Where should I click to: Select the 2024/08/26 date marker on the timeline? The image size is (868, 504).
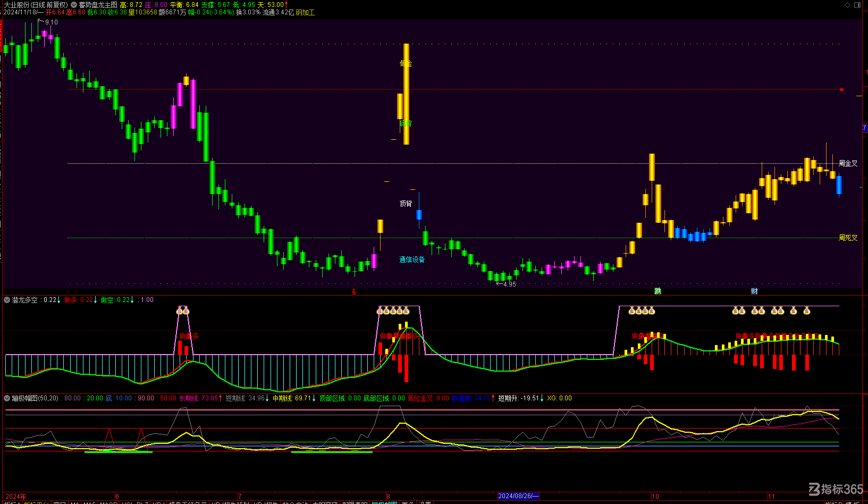pyautogui.click(x=518, y=496)
